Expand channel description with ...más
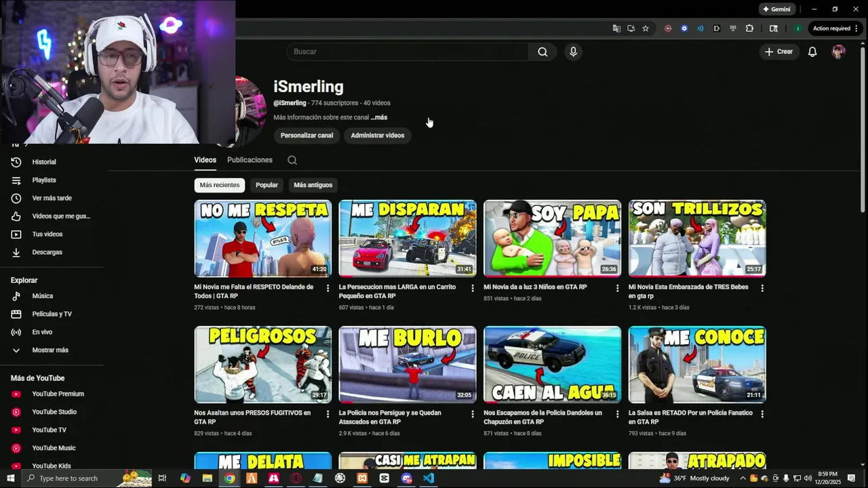Screen dimensions: 868x488 coord(379,117)
